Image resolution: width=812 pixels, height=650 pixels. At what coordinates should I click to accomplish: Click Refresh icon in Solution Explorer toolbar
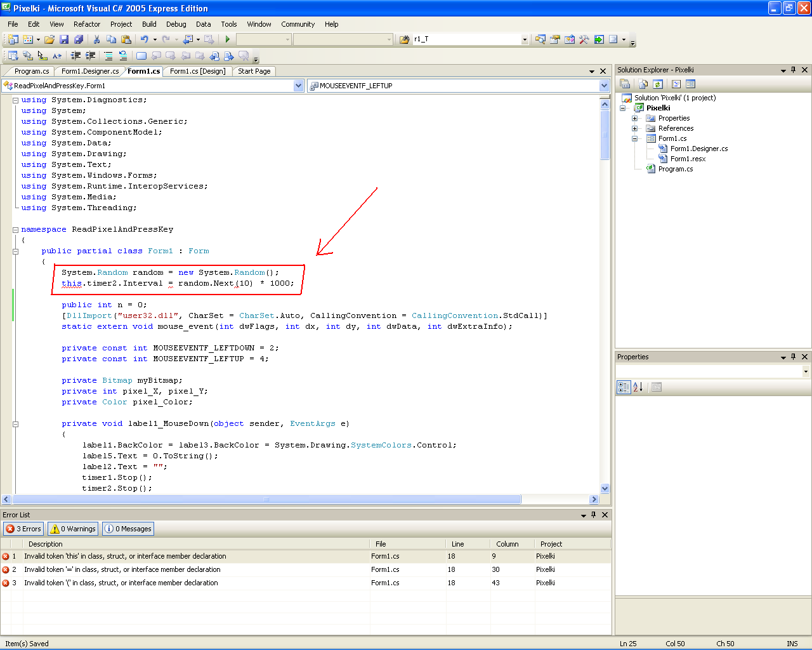click(x=658, y=84)
